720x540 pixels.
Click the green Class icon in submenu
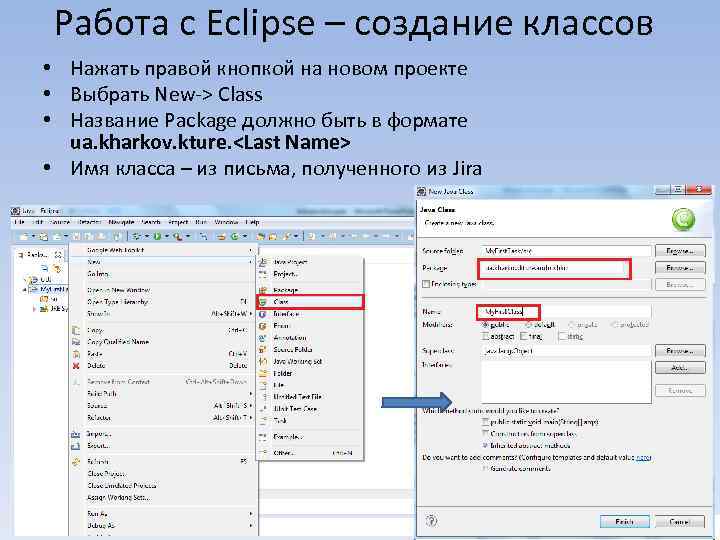[263, 302]
